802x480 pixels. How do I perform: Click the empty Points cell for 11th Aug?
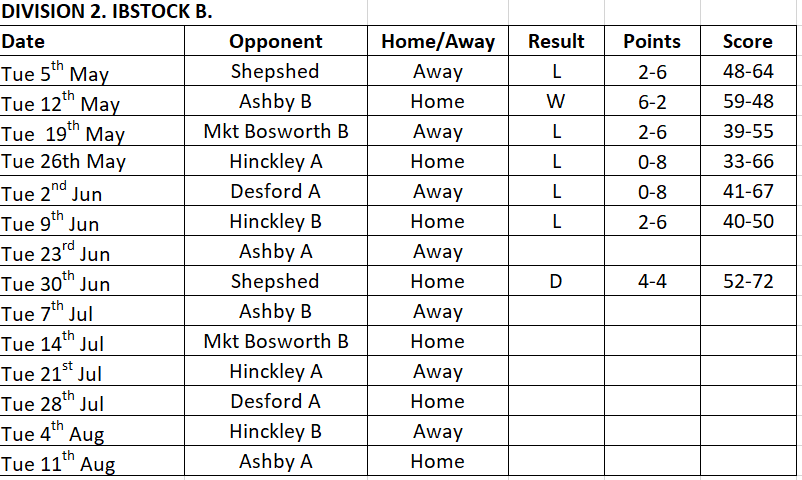(x=652, y=461)
